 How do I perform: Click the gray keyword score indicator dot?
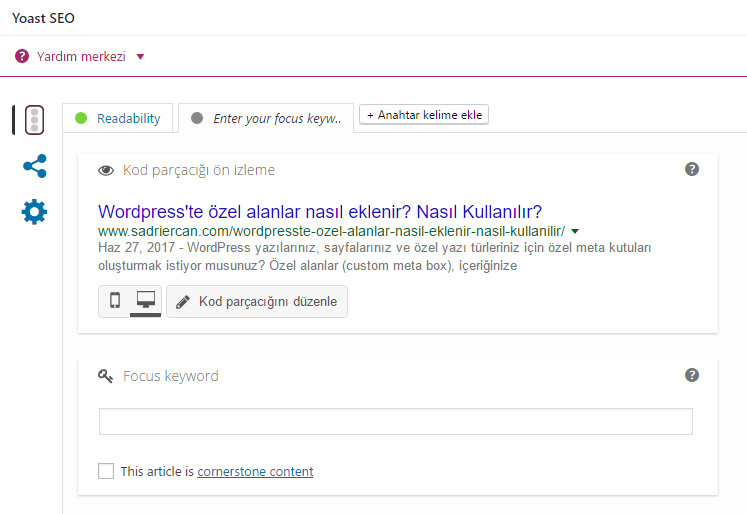pyautogui.click(x=197, y=118)
